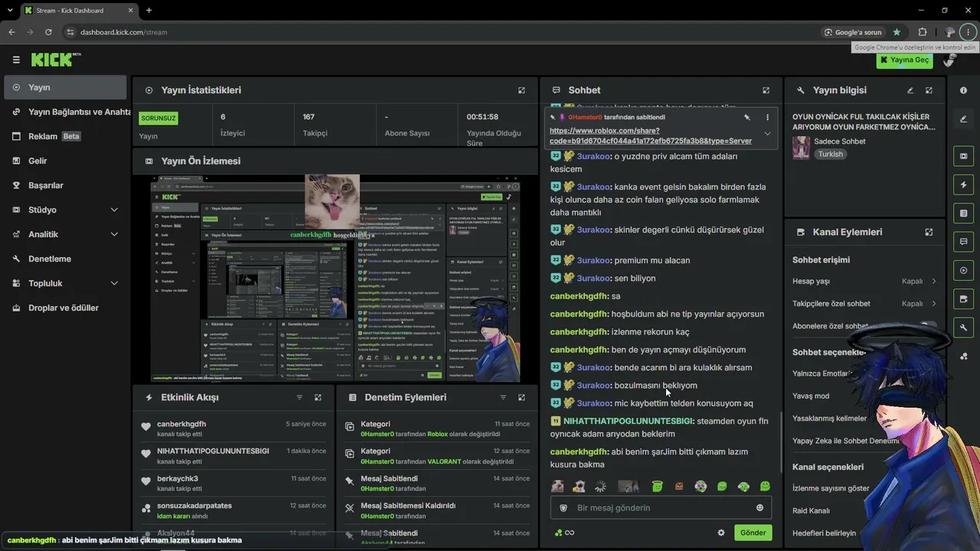The image size is (980, 551).
Task: Expand the Kanal Eylemleri panel
Action: tap(929, 232)
